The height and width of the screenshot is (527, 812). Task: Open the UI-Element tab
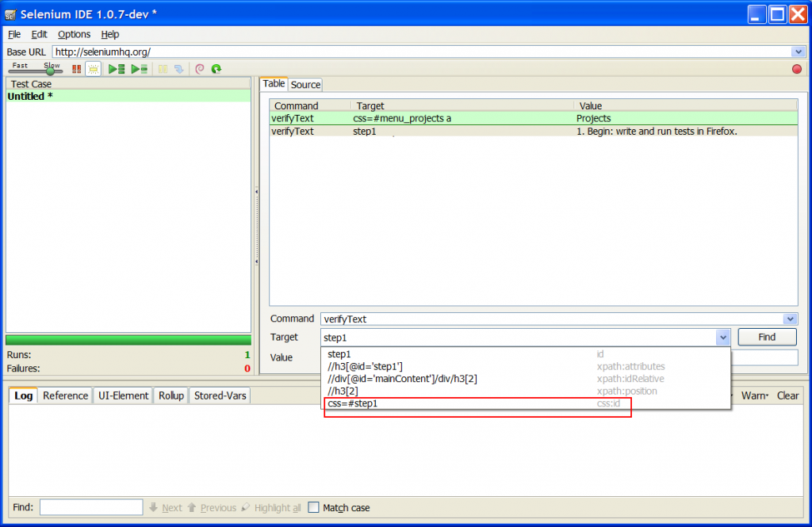123,395
